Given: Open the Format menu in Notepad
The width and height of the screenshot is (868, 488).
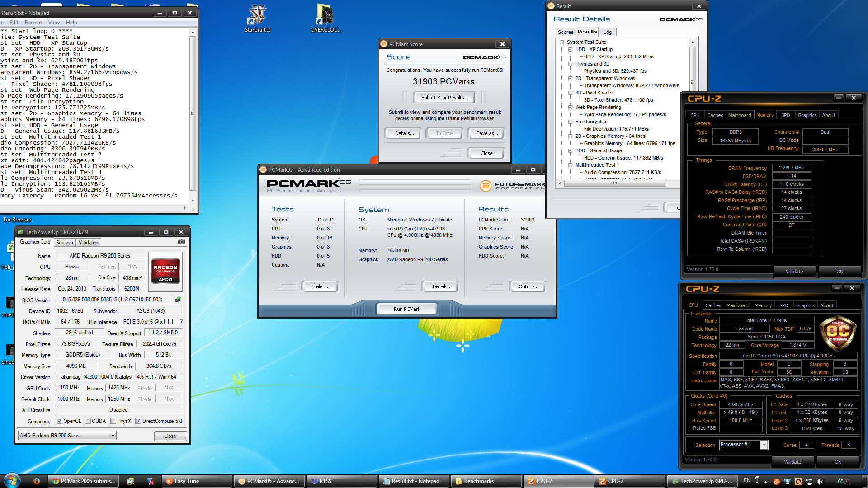Looking at the screenshot, I should point(33,23).
